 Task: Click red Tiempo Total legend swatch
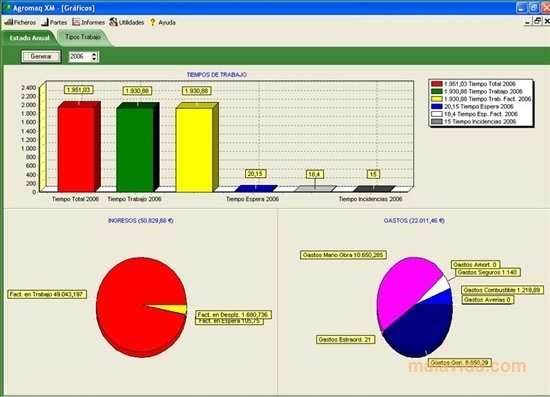437,84
